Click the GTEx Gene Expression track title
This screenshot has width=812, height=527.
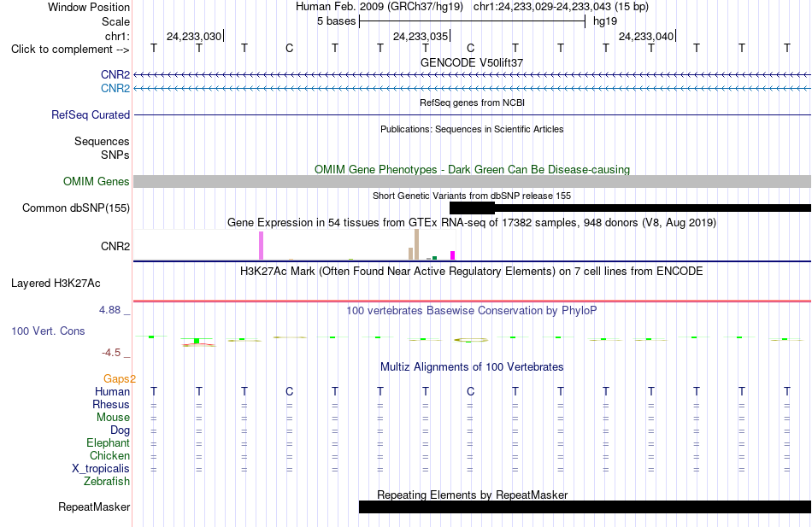(x=472, y=223)
